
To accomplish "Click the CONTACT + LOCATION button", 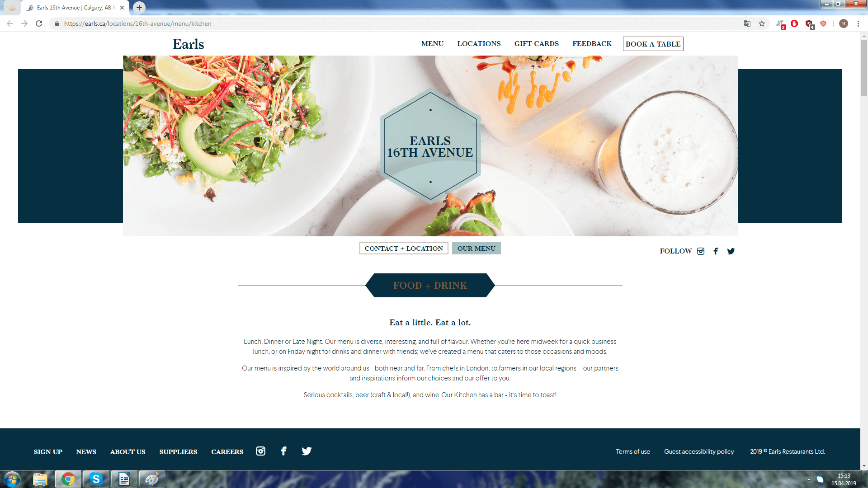I will [404, 249].
